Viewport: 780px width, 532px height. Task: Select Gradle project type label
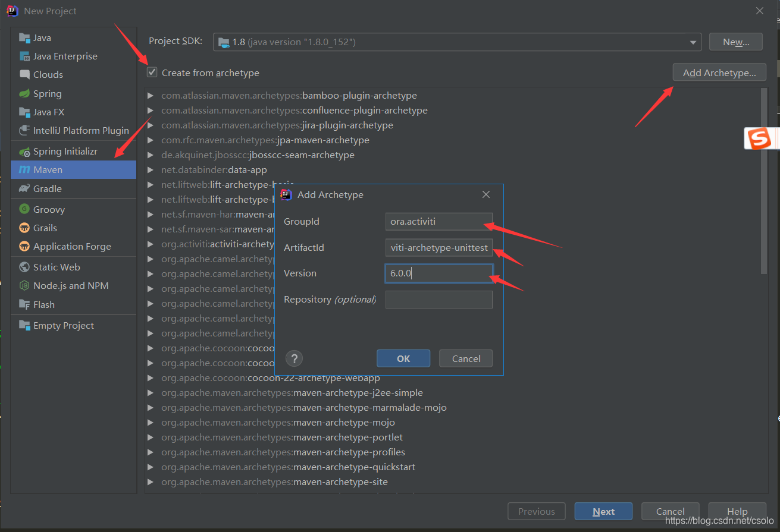(x=48, y=189)
